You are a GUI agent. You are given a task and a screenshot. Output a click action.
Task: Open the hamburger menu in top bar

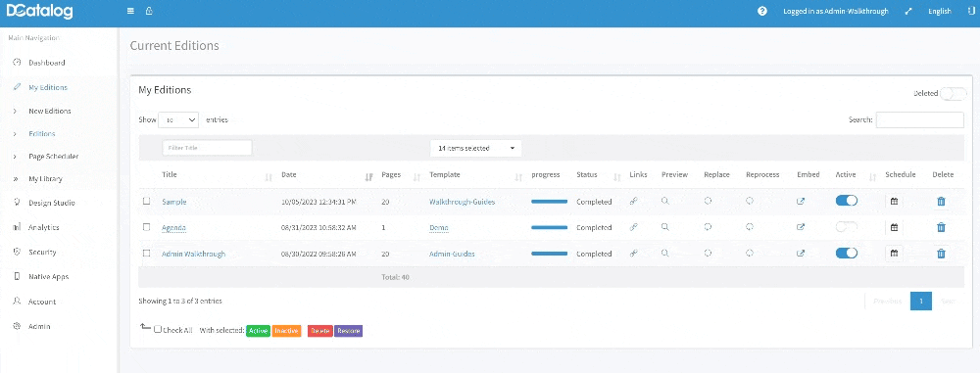pyautogui.click(x=130, y=11)
